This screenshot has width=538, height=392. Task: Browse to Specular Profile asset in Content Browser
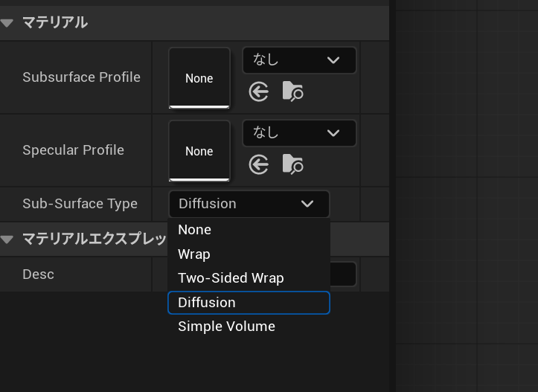coord(292,164)
